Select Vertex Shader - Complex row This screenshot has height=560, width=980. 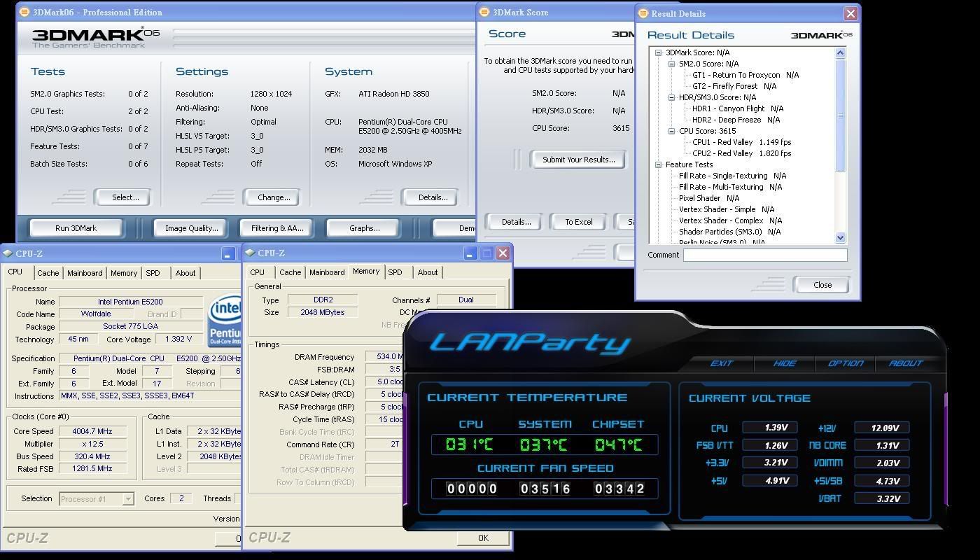click(730, 220)
